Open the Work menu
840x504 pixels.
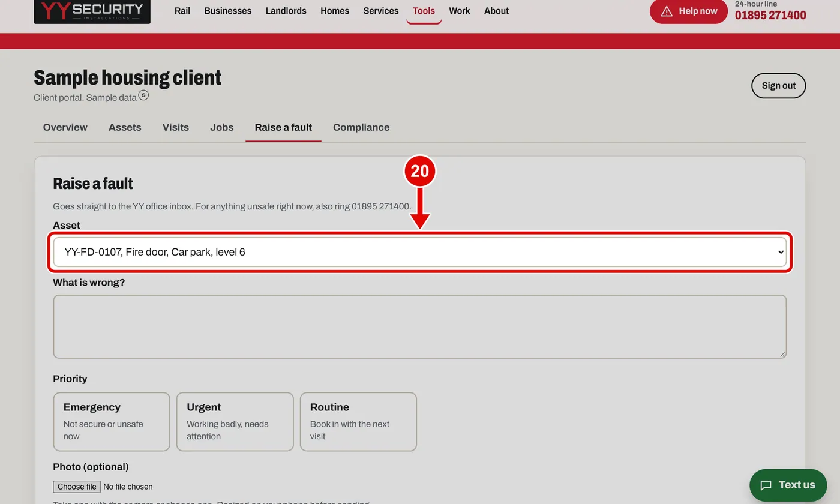(460, 11)
